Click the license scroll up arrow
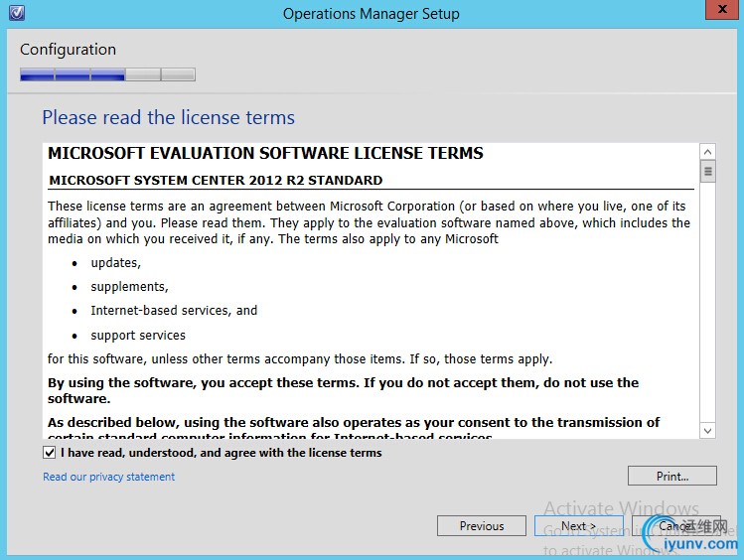744x560 pixels. coord(707,152)
